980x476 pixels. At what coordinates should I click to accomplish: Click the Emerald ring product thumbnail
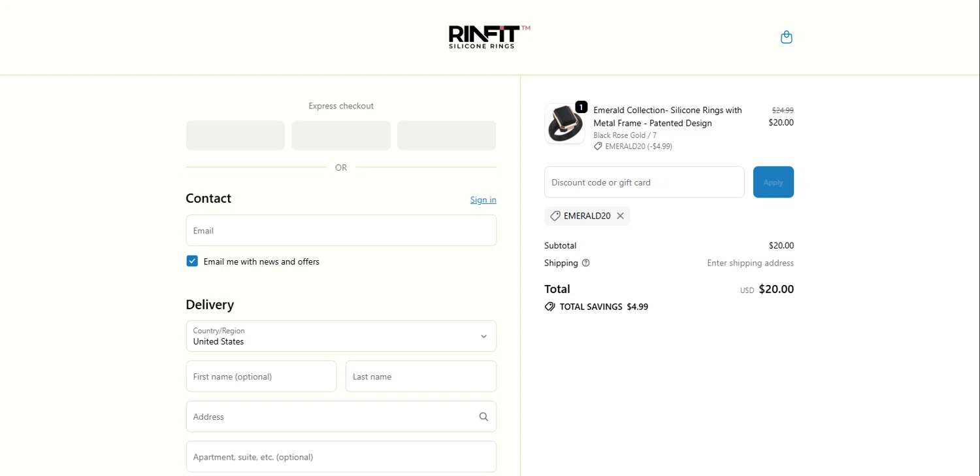564,124
